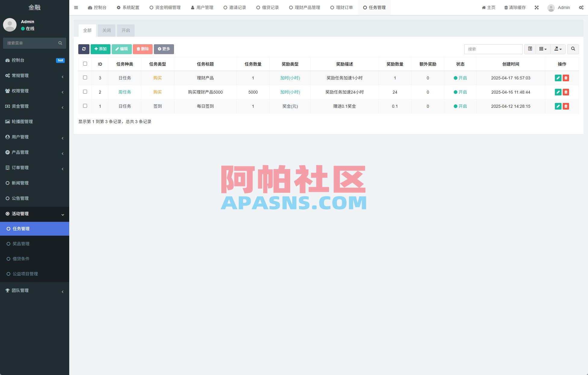The image size is (588, 375).
Task: Click the hamburger sidebar toggle icon
Action: (76, 7)
